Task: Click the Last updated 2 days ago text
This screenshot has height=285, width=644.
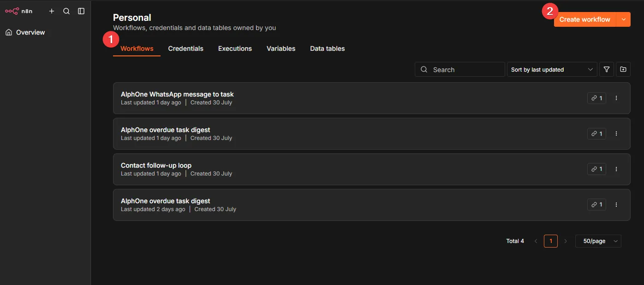Action: click(153, 209)
